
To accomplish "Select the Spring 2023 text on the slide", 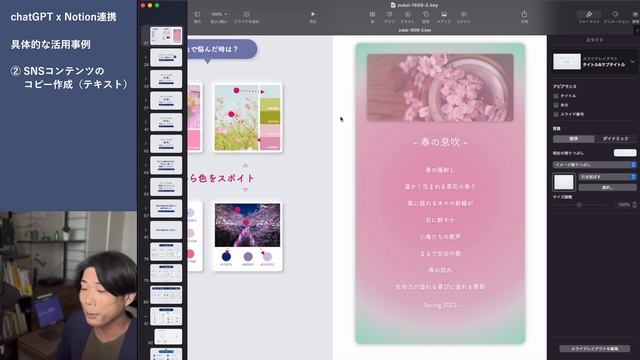I will coord(440,305).
